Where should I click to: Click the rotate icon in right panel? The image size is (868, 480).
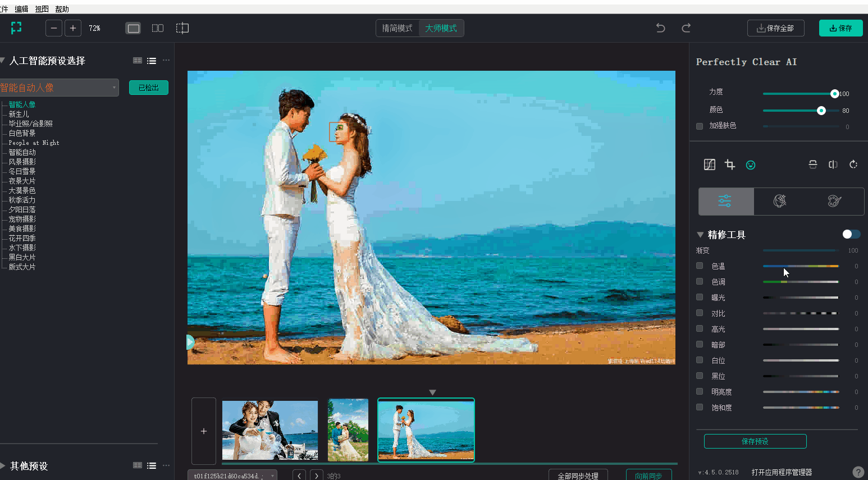tap(853, 164)
